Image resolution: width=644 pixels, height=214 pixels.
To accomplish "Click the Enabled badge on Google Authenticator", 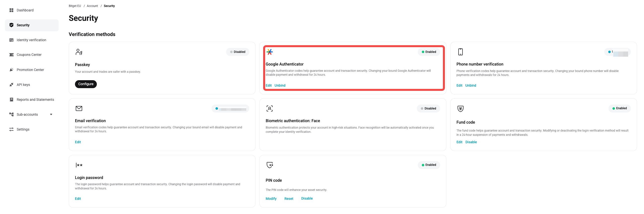I will 429,52.
